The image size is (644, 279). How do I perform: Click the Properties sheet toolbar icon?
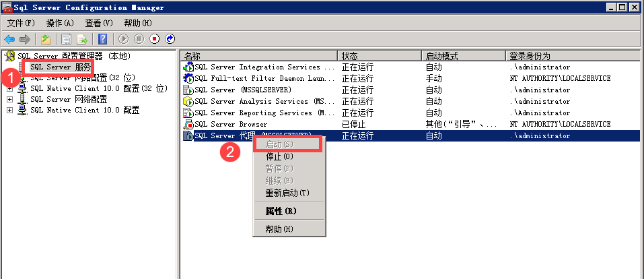coord(66,39)
